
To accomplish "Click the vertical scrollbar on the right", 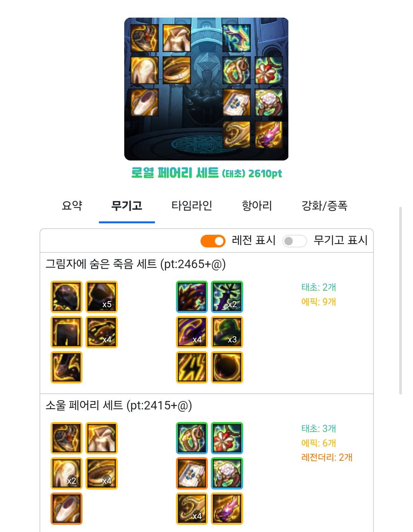I will coord(401,301).
